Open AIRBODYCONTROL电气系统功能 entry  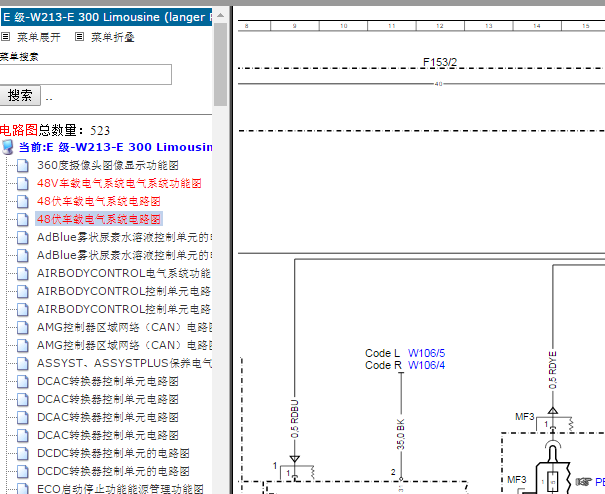point(123,273)
